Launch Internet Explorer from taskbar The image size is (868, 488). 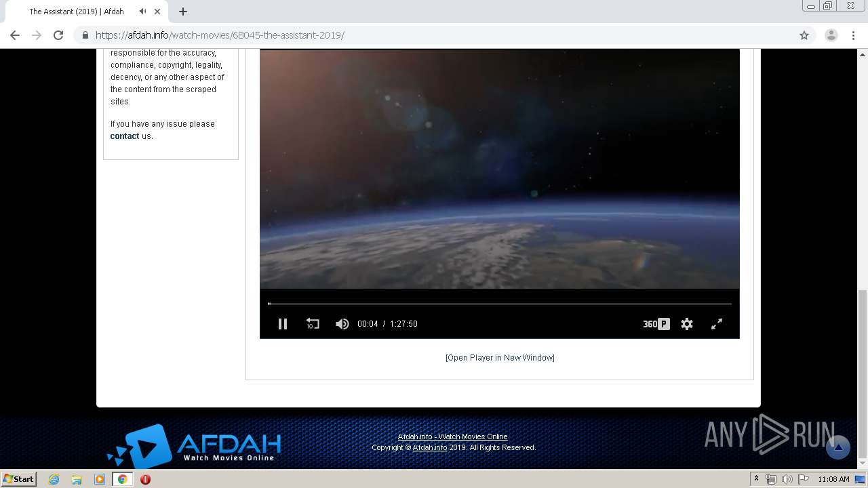(x=54, y=479)
